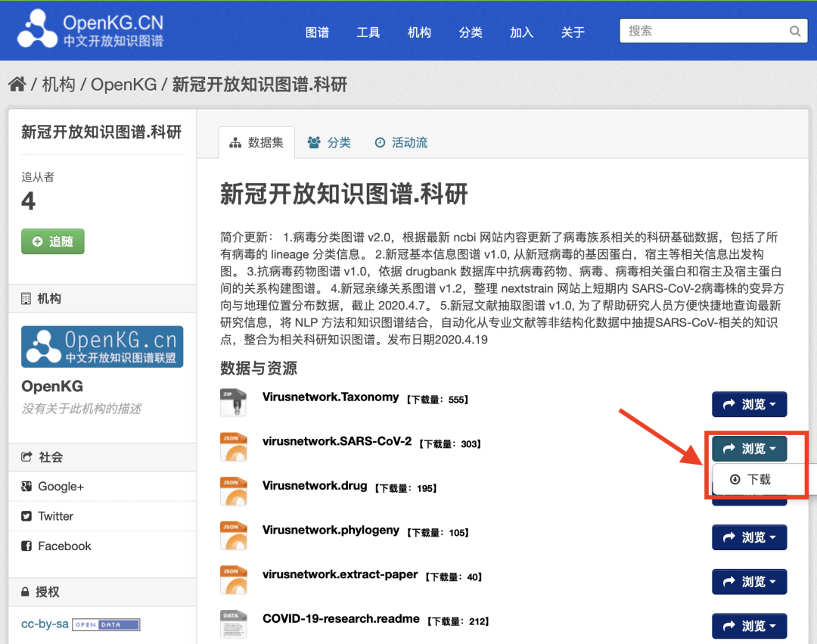Image resolution: width=817 pixels, height=644 pixels.
Task: Click the home icon in breadcrumb
Action: pos(17,84)
